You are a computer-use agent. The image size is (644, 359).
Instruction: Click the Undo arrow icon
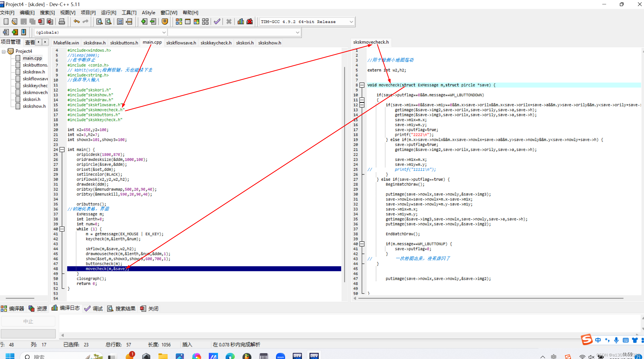click(76, 22)
